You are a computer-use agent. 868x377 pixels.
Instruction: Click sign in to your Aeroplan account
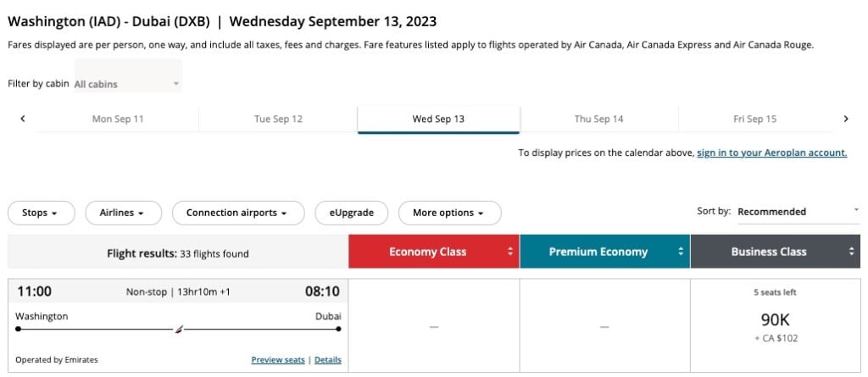(771, 152)
